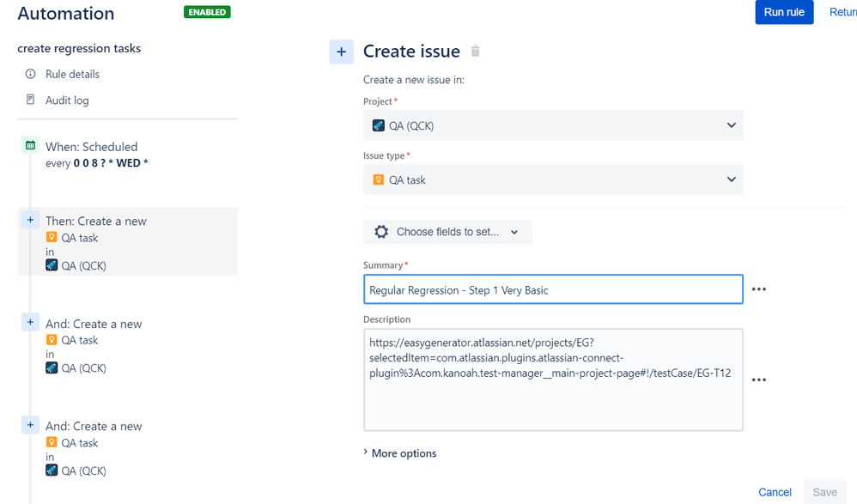Click the info icon beside Rule details
The image size is (857, 504).
click(31, 74)
